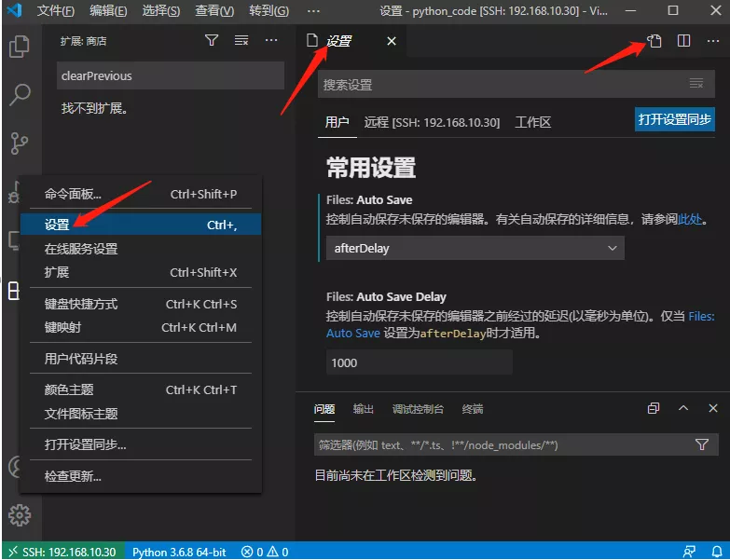Open settings JSON file icon
730x560 pixels.
pyautogui.click(x=654, y=41)
